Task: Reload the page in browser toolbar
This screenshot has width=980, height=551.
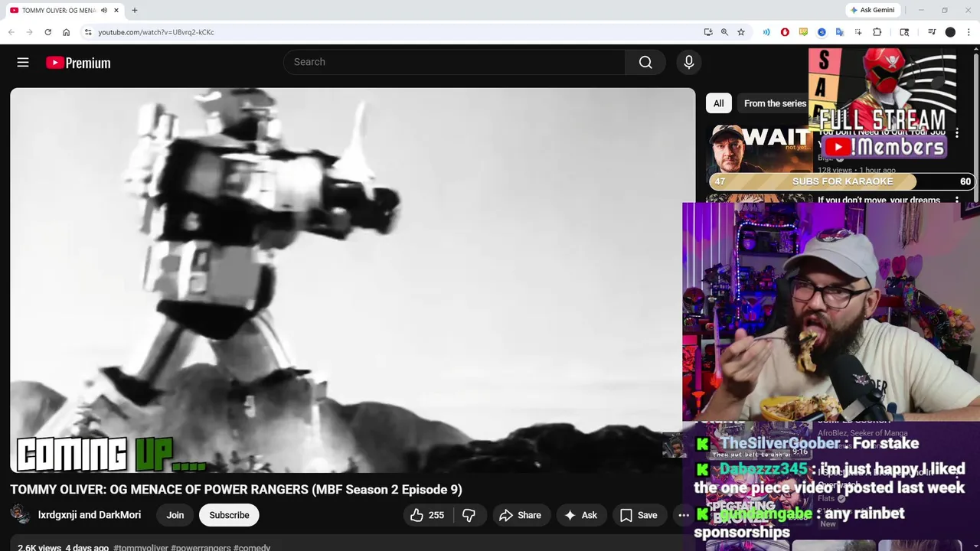Action: 47,32
